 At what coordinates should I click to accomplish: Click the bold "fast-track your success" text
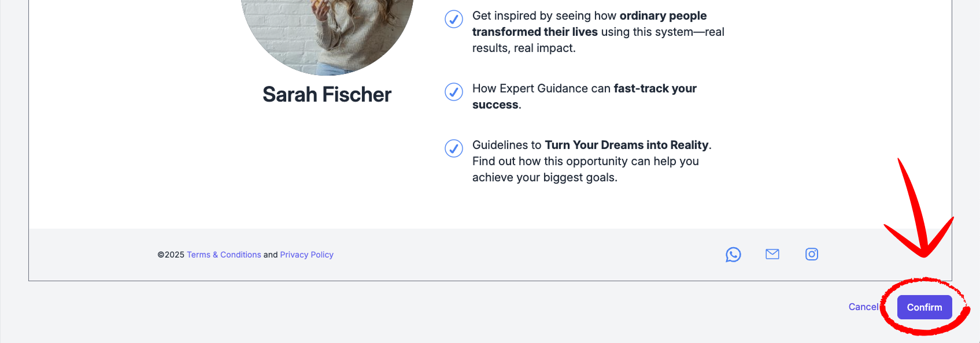pyautogui.click(x=585, y=96)
